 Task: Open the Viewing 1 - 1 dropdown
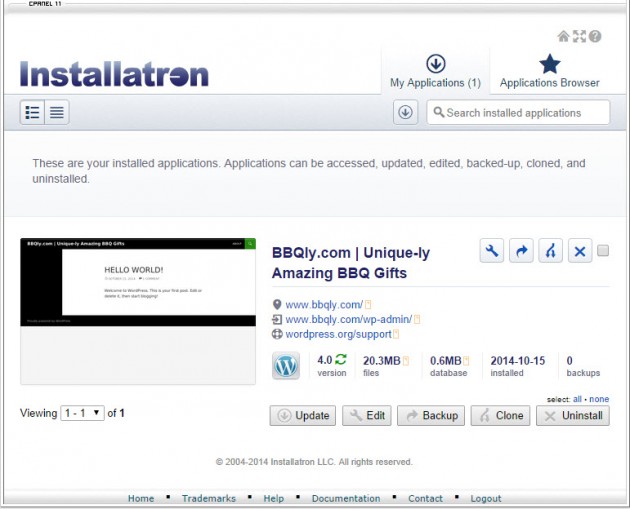[82, 413]
